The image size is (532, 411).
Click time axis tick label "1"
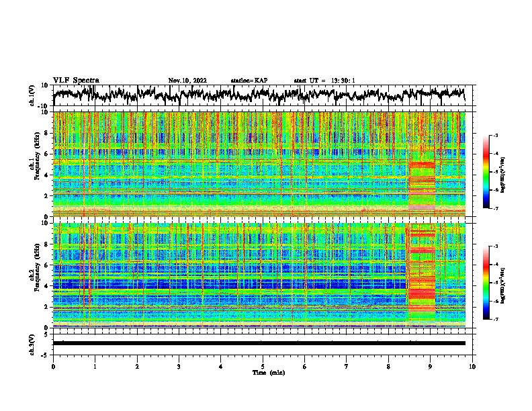(95, 367)
